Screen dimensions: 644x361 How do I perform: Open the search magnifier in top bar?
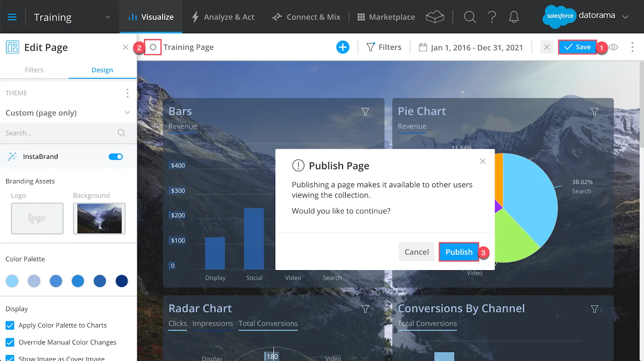tap(470, 17)
